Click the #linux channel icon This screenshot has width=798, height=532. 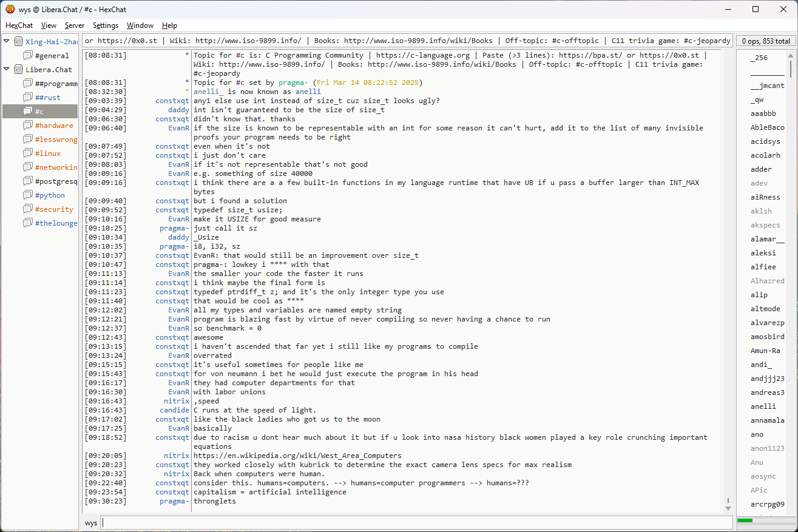(28, 153)
